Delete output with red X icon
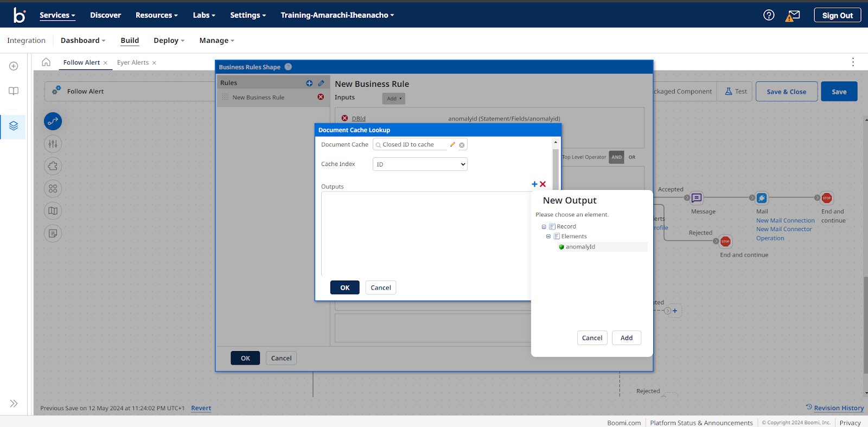This screenshot has width=868, height=427. click(x=542, y=184)
